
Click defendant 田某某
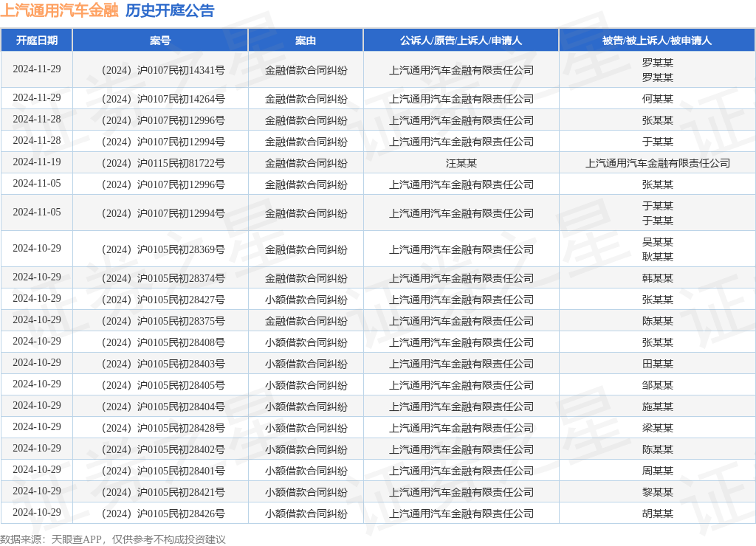pos(657,364)
